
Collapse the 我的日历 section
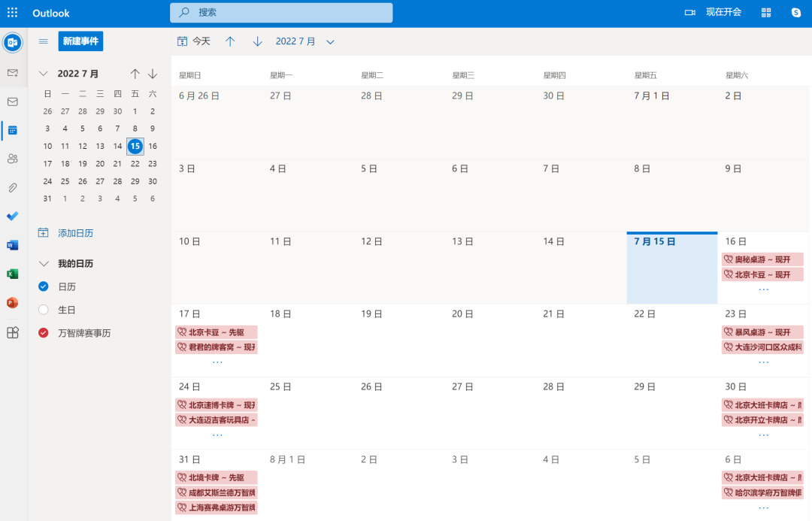pos(44,264)
